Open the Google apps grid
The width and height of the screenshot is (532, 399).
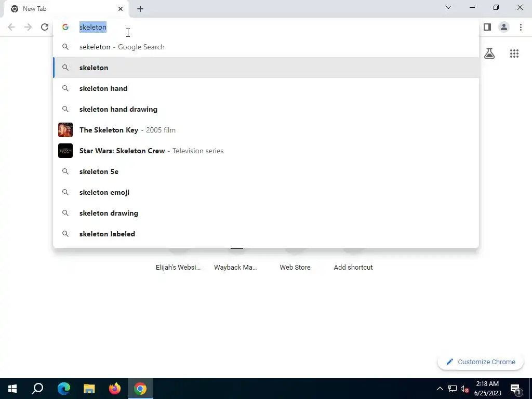pos(514,54)
